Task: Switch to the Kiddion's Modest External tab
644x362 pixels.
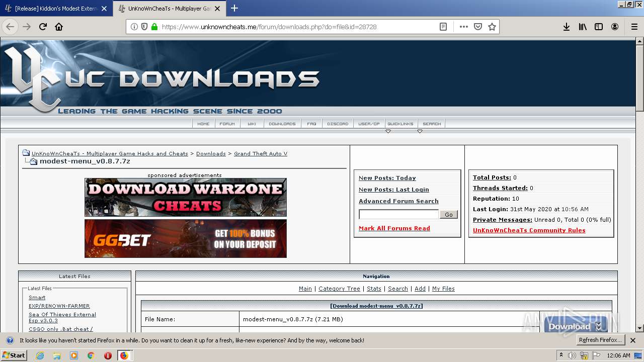Action: (x=56, y=9)
